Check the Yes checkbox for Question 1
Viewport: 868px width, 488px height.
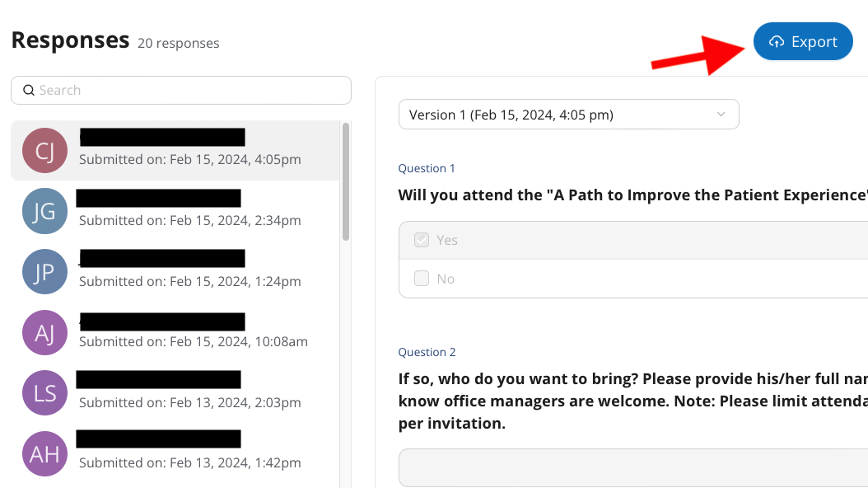pos(422,240)
